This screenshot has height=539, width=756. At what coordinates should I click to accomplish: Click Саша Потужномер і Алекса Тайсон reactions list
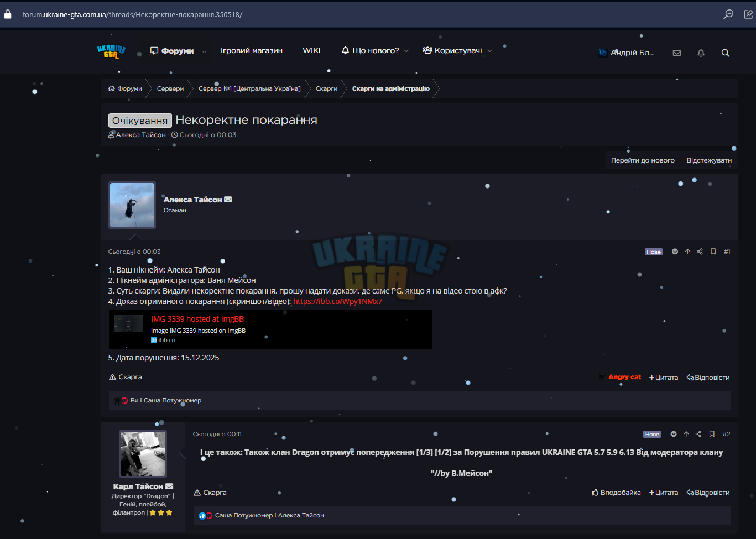point(269,516)
